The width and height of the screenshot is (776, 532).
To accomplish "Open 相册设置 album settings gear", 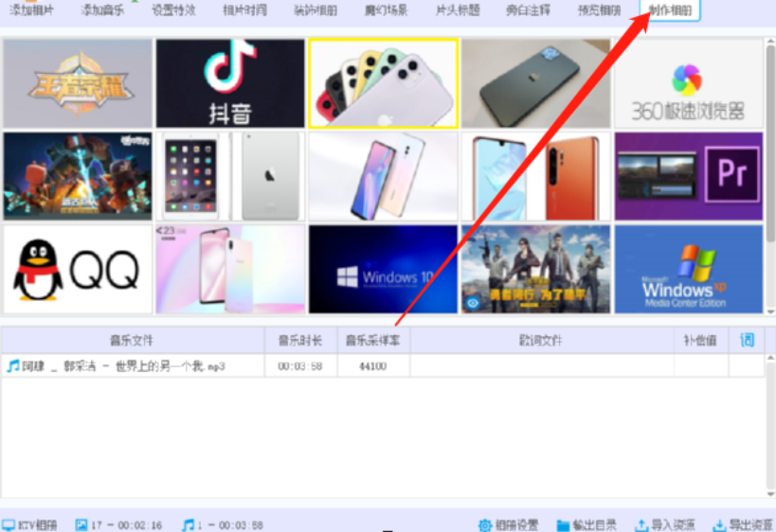I will tap(508, 525).
